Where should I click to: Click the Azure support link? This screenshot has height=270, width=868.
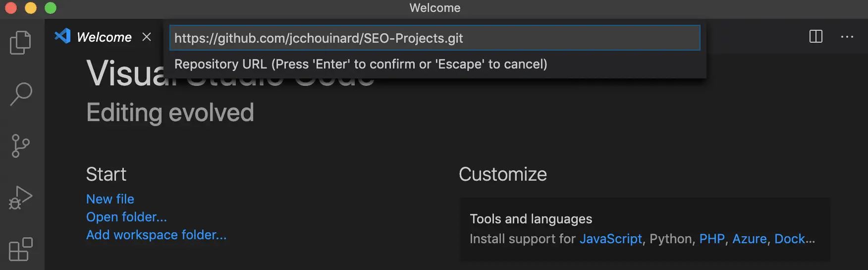(x=750, y=239)
